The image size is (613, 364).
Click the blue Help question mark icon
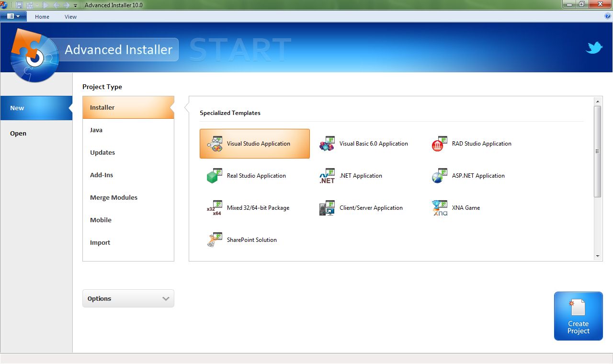[608, 16]
